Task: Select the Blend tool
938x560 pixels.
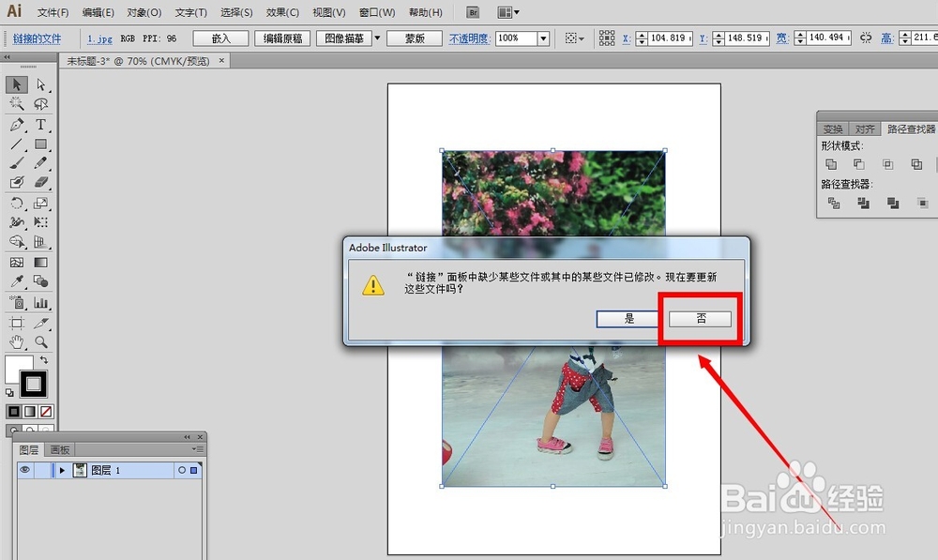Action: coord(40,281)
